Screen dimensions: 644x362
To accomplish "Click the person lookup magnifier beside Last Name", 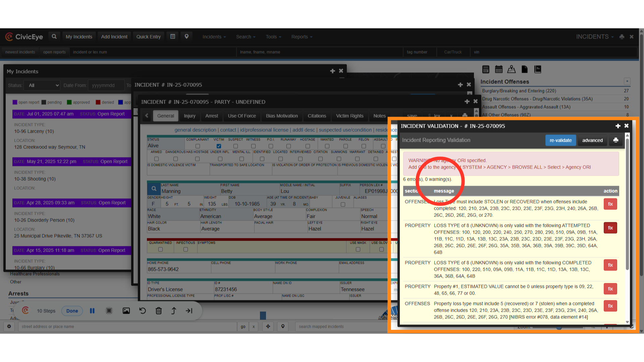I will (154, 189).
